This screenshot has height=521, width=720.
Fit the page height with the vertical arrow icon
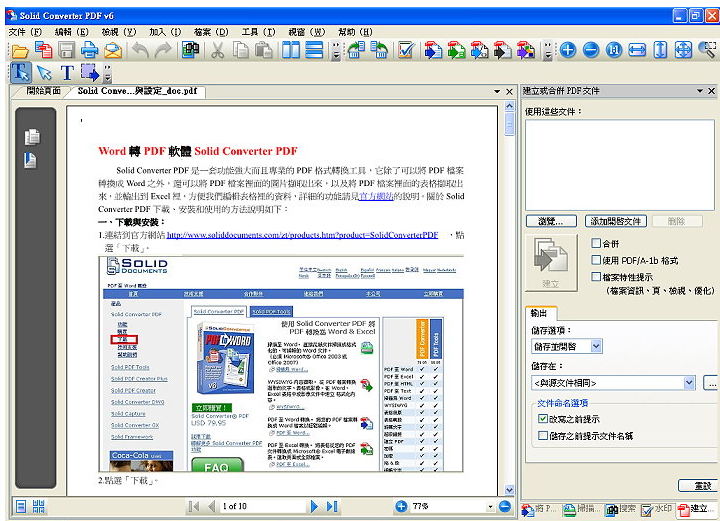pyautogui.click(x=660, y=50)
